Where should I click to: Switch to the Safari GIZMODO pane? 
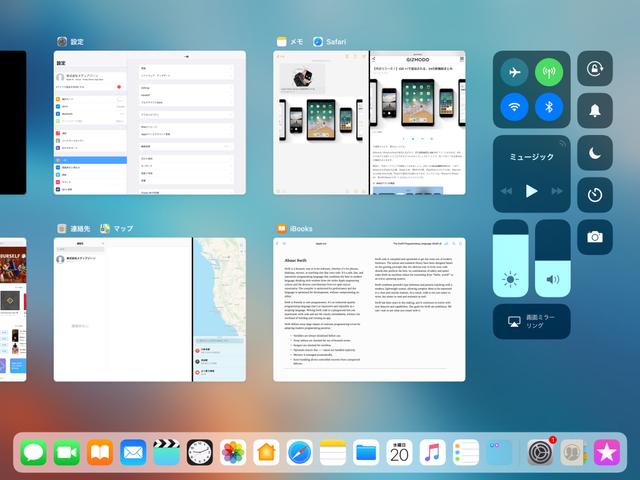pos(418,122)
